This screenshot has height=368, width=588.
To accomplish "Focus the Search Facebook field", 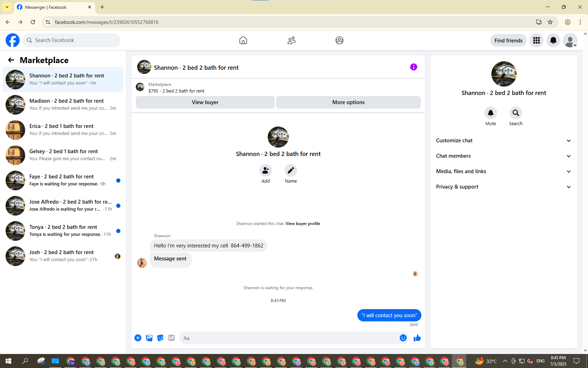I will pyautogui.click(x=71, y=40).
